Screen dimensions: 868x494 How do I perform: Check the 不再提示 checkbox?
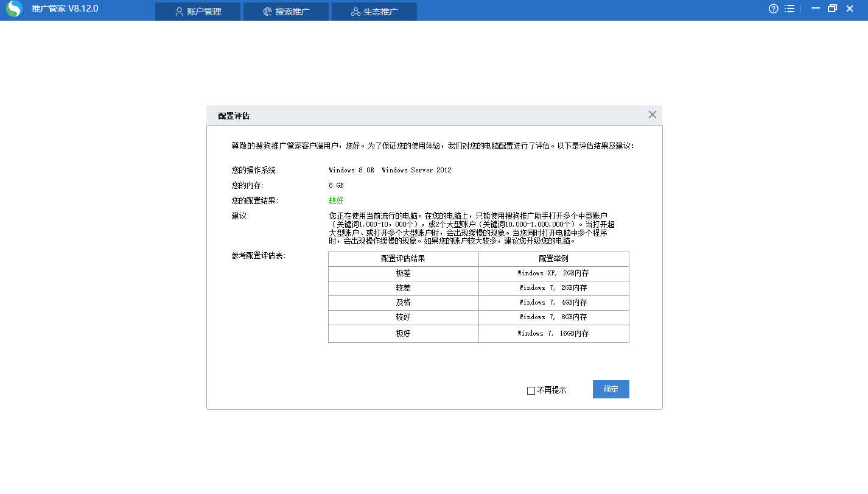(530, 390)
